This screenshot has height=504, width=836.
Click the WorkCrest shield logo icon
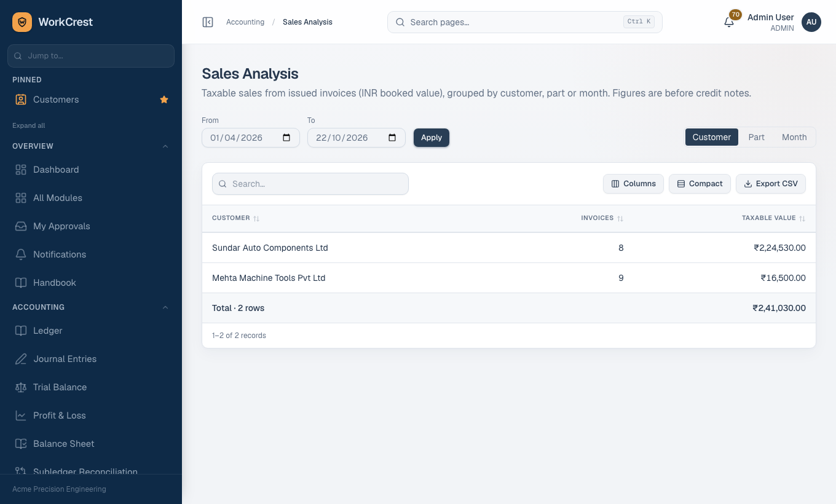(x=22, y=22)
